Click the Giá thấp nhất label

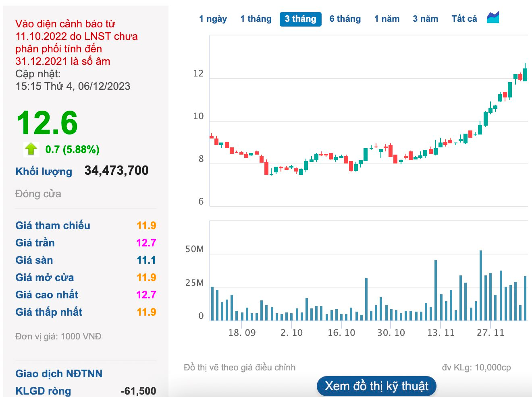[x=49, y=312]
